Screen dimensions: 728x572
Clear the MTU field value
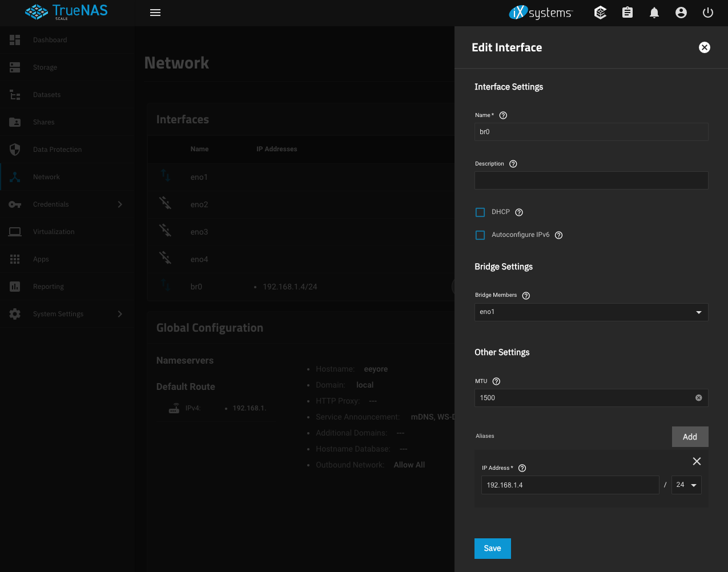coord(698,398)
